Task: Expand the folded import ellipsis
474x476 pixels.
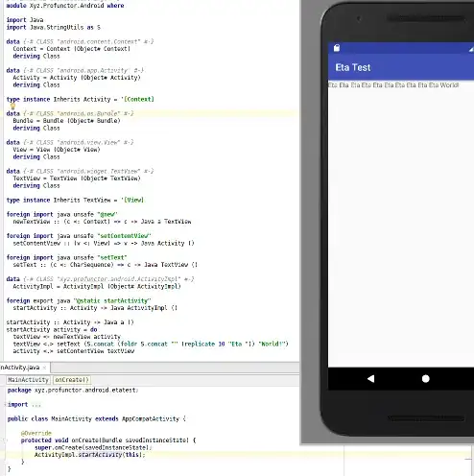Action: coord(36,405)
